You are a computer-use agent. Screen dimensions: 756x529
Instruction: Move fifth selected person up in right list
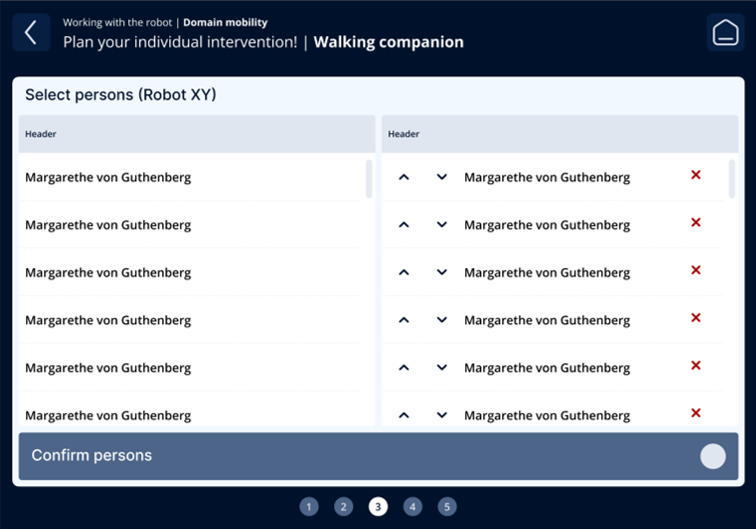pos(404,368)
